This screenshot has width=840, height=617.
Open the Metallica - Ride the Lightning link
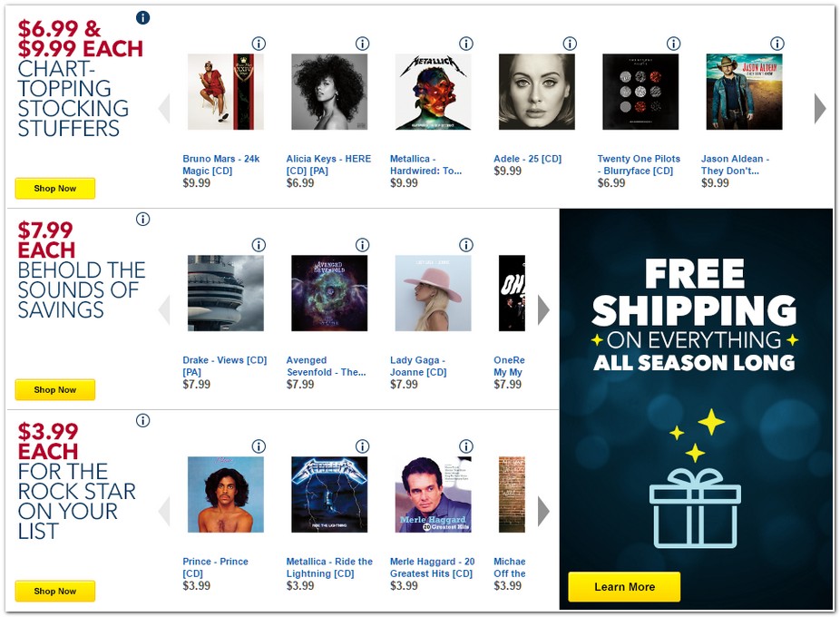point(329,567)
